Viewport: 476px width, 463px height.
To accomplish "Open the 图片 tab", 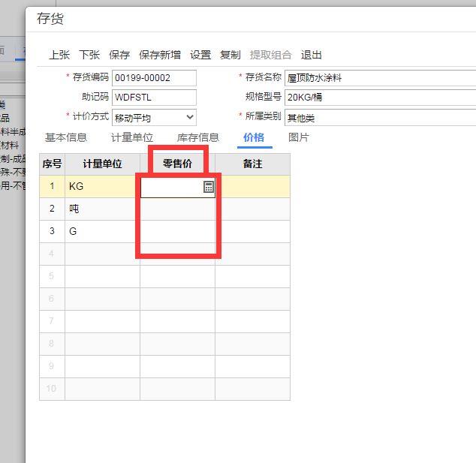I will [298, 137].
